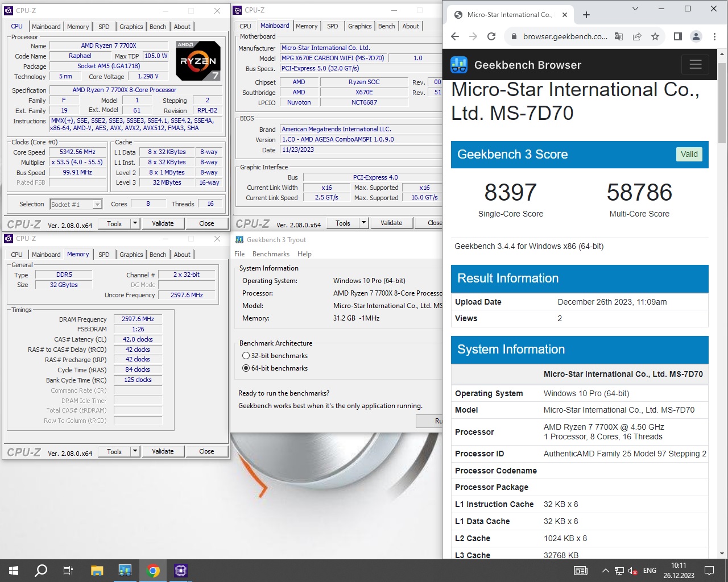Switch to CPU tab in CPU-Z Memory window
This screenshot has width=728, height=582.
[x=16, y=255]
